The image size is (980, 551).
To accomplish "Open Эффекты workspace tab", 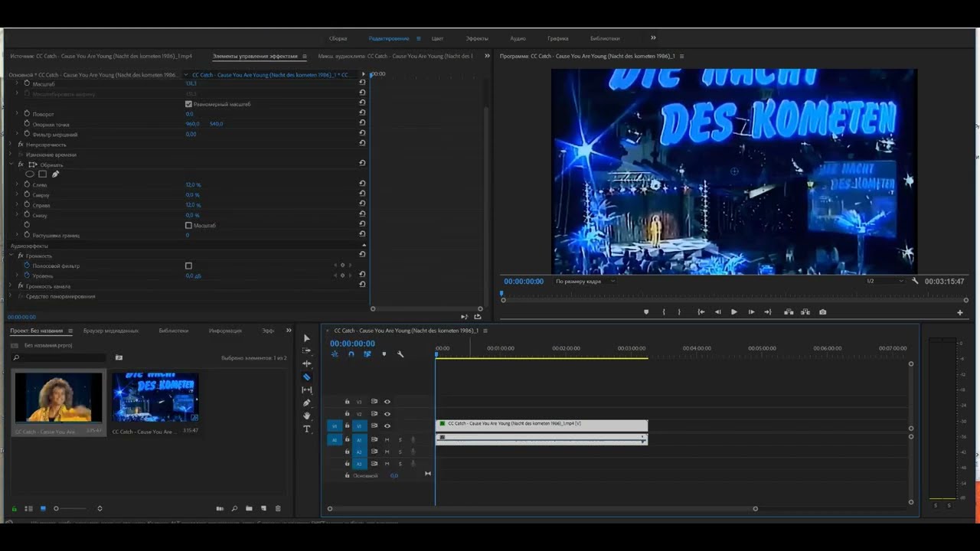I will (477, 38).
